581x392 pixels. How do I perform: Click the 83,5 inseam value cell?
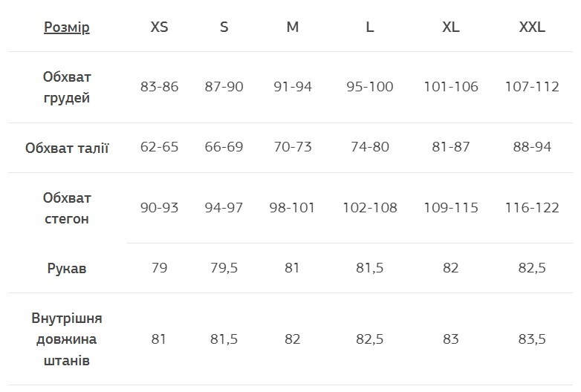pyautogui.click(x=532, y=339)
